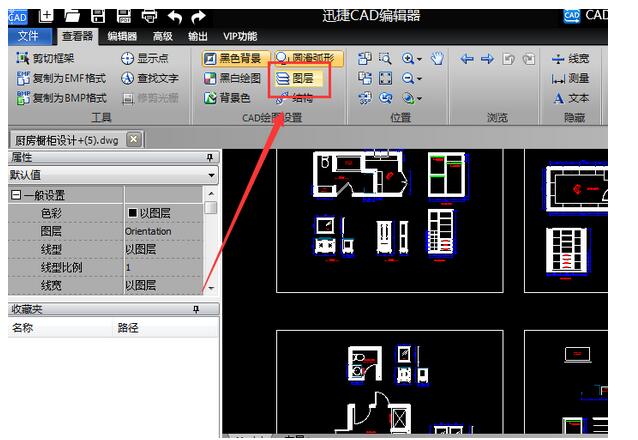Open the 文件 menu
This screenshot has height=440, width=638.
[28, 37]
